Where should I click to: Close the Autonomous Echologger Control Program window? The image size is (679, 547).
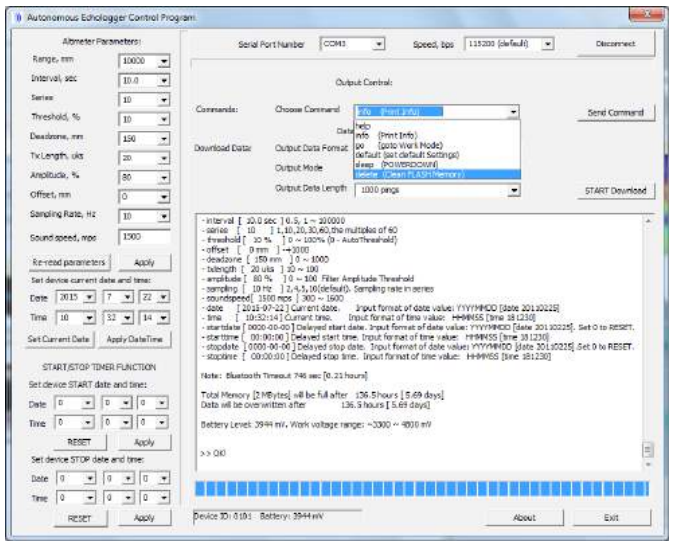[x=648, y=12]
